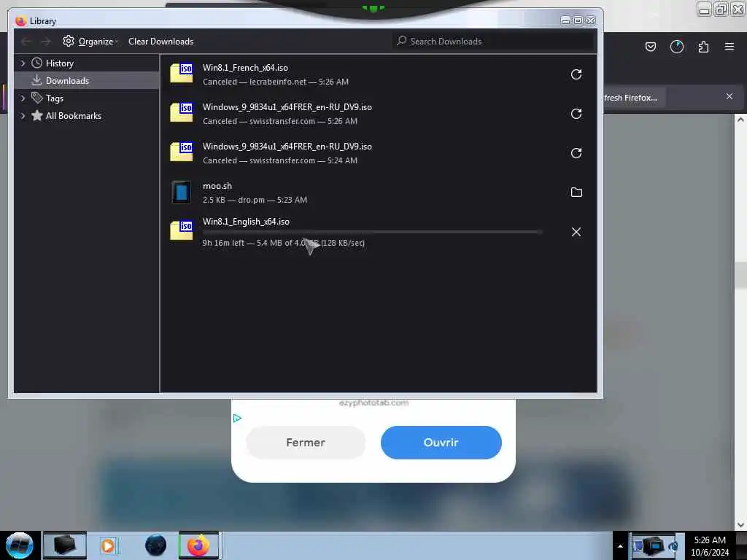Show hidden tray icons arrow
Viewport: 747px width, 560px height.
click(620, 546)
